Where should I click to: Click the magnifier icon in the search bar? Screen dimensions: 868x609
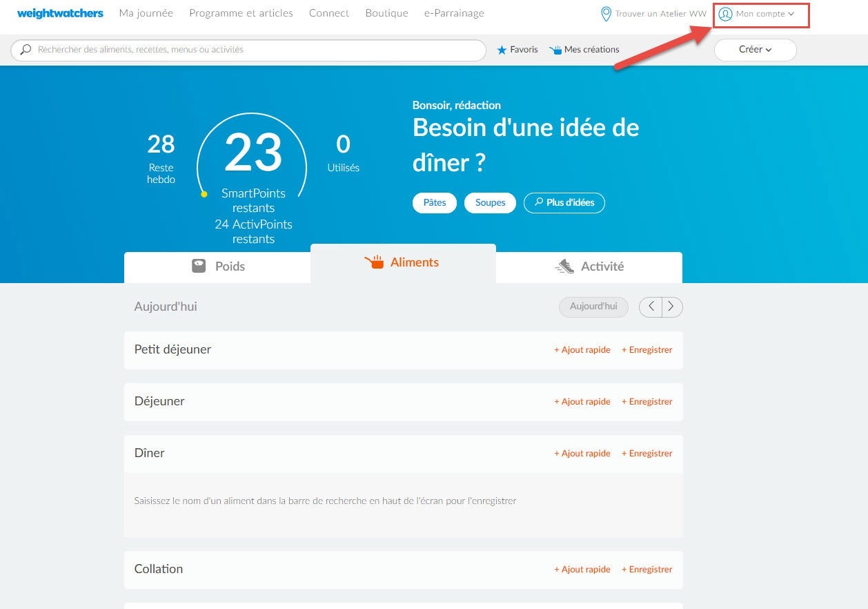26,50
